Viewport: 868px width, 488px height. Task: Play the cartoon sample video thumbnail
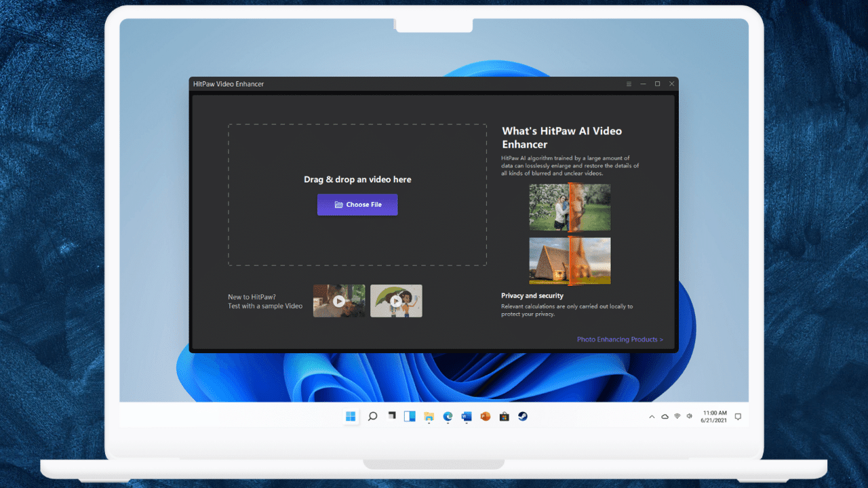click(x=396, y=301)
